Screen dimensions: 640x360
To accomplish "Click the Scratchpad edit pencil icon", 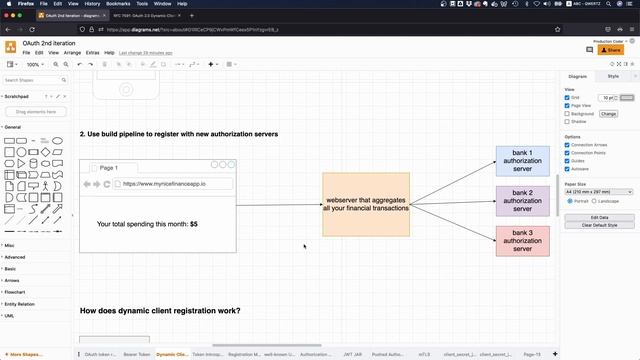I will click(x=58, y=97).
